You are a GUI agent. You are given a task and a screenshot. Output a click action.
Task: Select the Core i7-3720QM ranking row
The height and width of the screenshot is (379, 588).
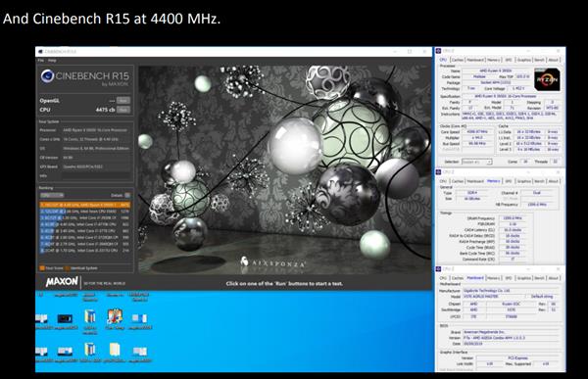85,237
